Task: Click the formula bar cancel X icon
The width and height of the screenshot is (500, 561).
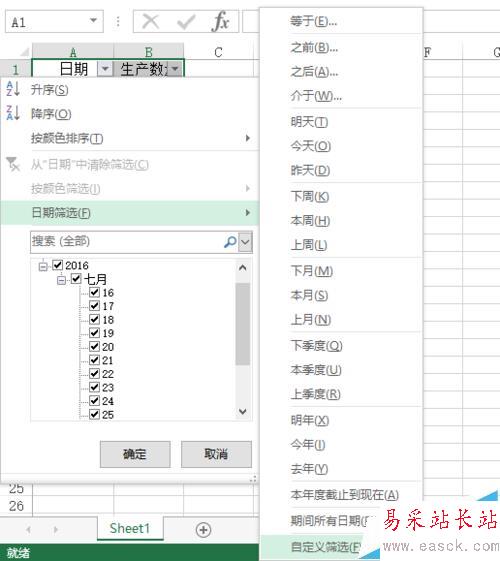Action: 151,21
